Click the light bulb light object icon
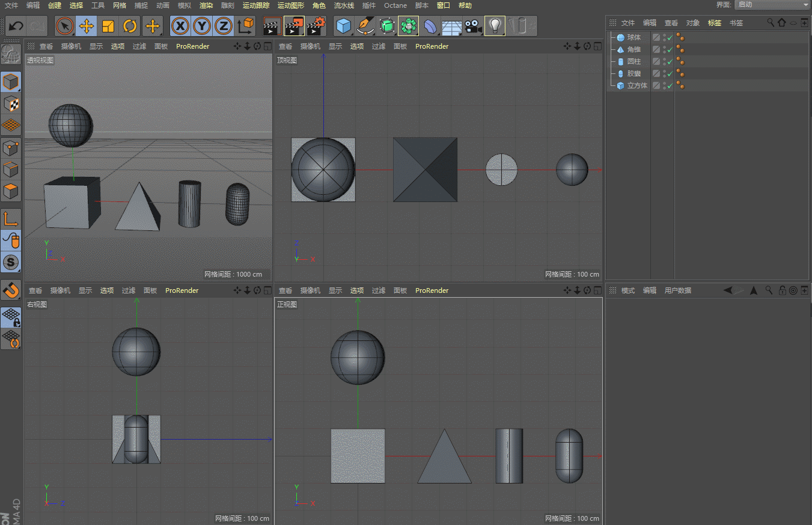812x525 pixels. point(495,26)
